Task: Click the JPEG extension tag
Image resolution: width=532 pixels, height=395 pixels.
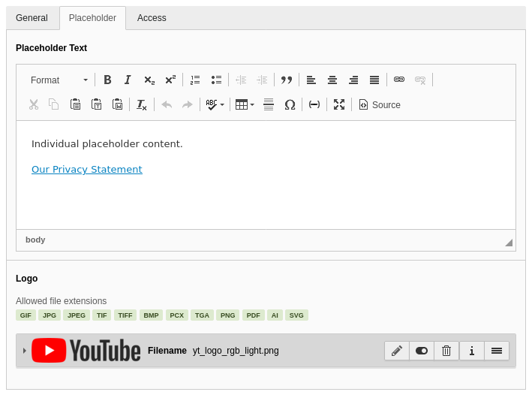Action: pos(77,315)
